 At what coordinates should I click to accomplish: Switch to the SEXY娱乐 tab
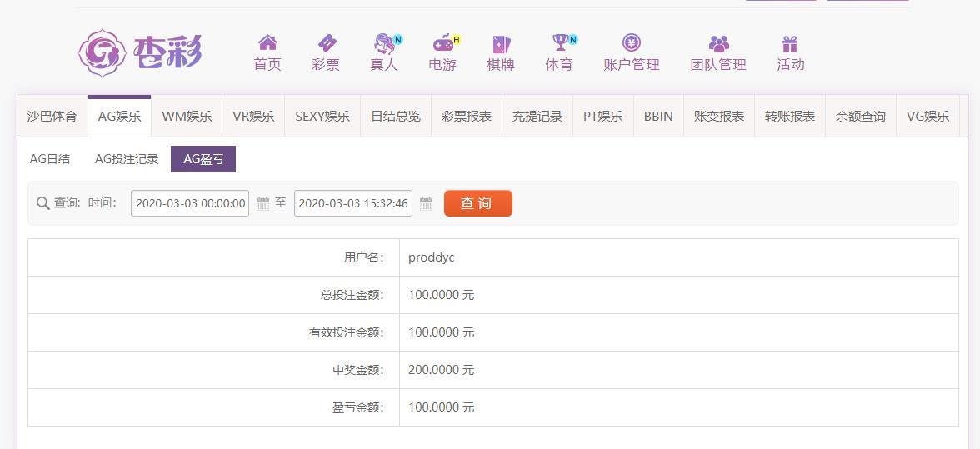tap(322, 116)
